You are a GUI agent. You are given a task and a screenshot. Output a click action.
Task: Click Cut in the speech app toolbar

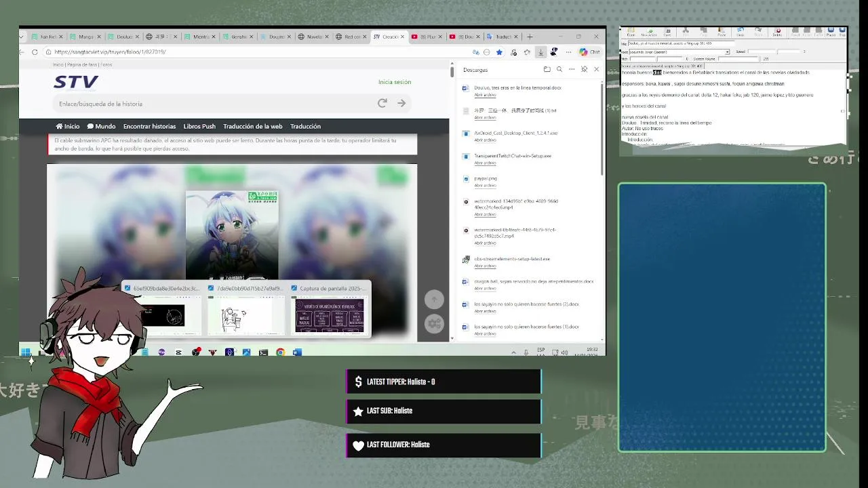(x=686, y=32)
